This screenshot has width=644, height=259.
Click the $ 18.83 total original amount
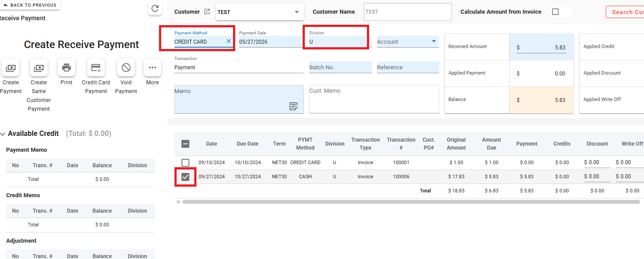coord(457,191)
